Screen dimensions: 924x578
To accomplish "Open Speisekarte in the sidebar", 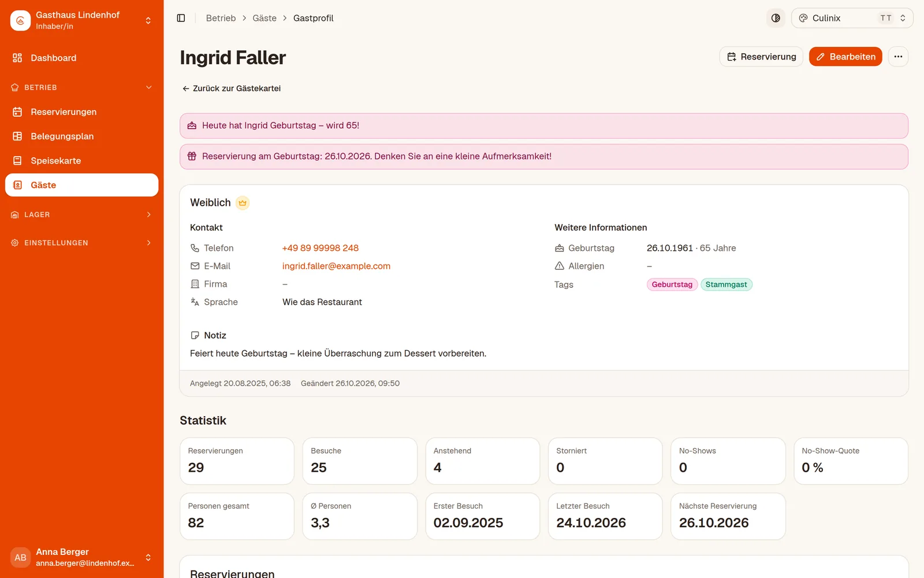I will pos(81,161).
